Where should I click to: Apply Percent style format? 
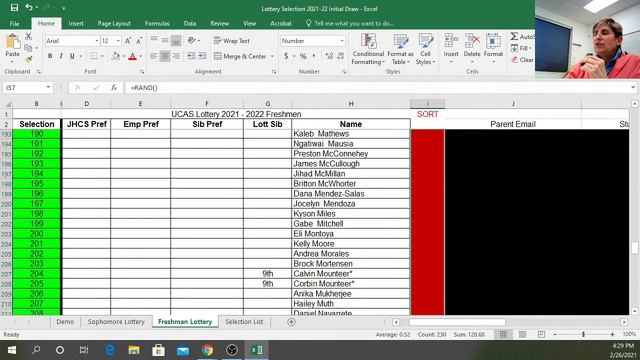pyautogui.click(x=303, y=56)
